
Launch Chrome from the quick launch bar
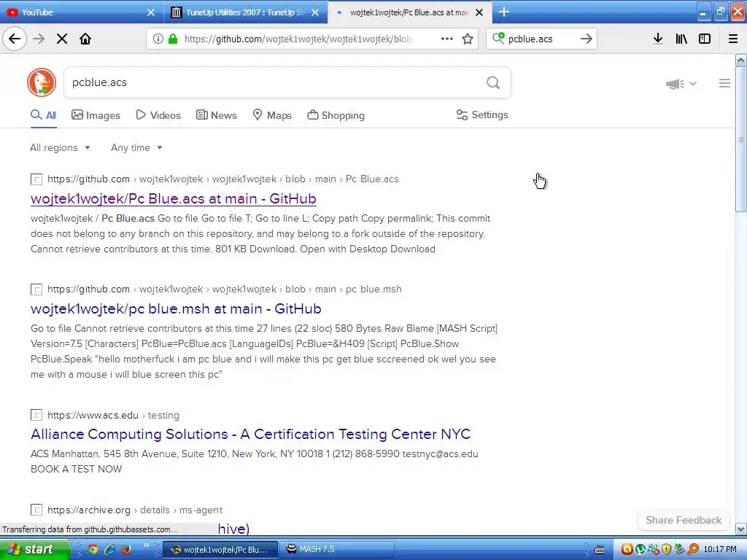click(93, 549)
